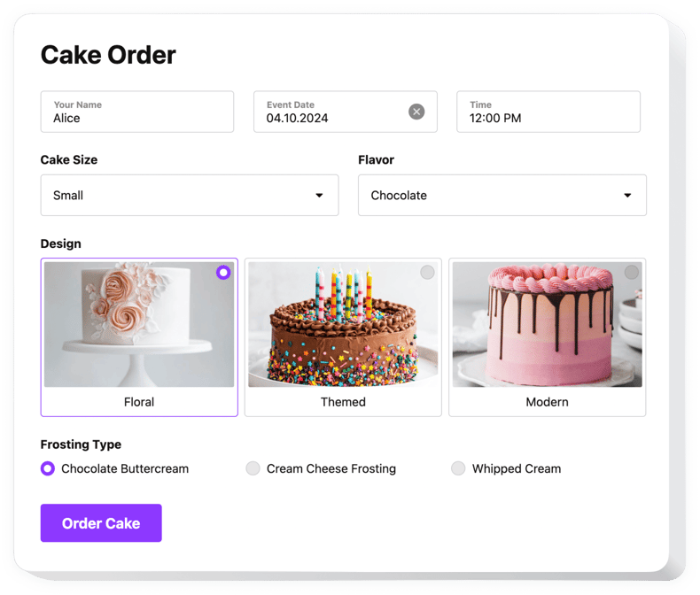Image resolution: width=700 pixels, height=595 pixels.
Task: Pick the Themed birthday cake image
Action: 343,325
